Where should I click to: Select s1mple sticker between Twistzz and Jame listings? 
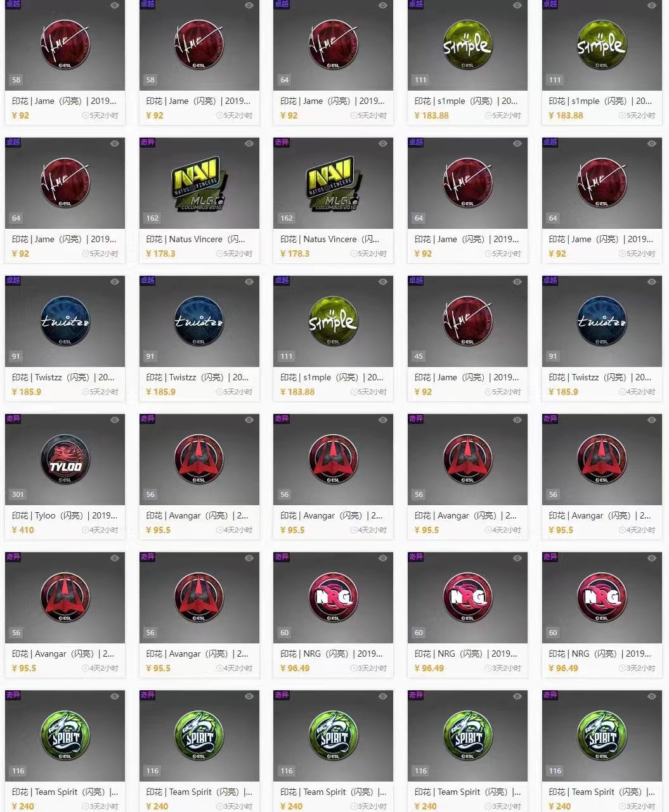pos(333,321)
